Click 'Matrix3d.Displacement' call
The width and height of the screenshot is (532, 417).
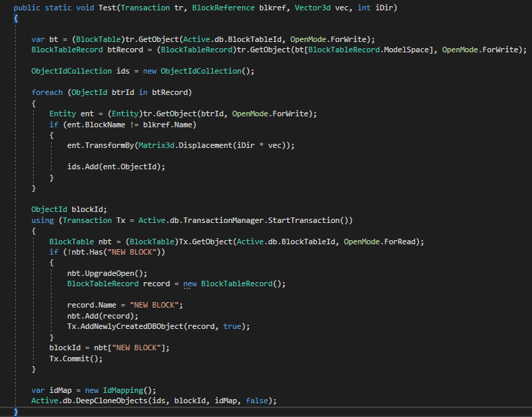point(186,146)
